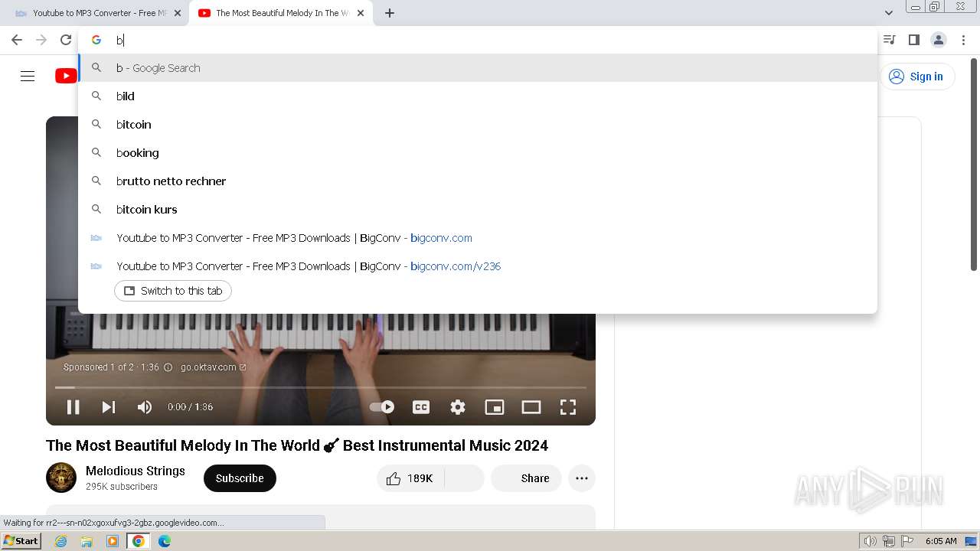Select the 'booking' search suggestion
This screenshot has width=980, height=551.
coord(478,153)
